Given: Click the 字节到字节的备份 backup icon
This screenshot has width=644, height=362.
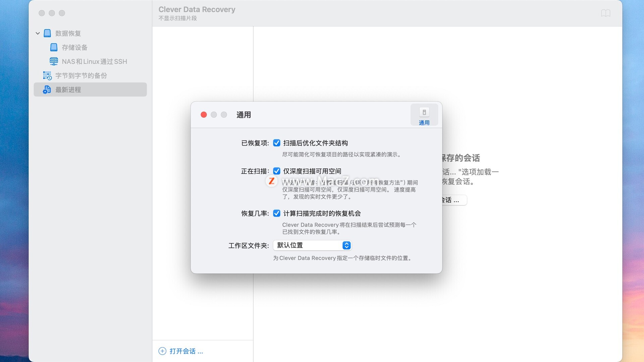Looking at the screenshot, I should (x=47, y=75).
